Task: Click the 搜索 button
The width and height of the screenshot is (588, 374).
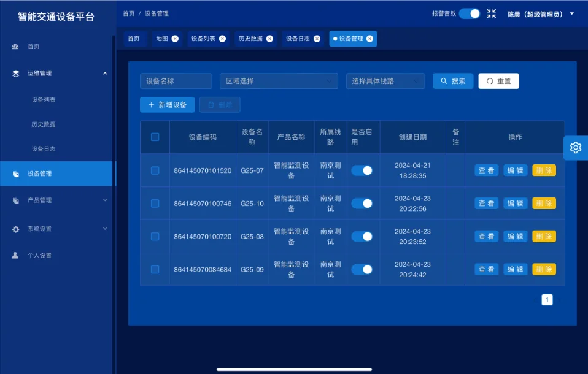Action: [x=453, y=81]
